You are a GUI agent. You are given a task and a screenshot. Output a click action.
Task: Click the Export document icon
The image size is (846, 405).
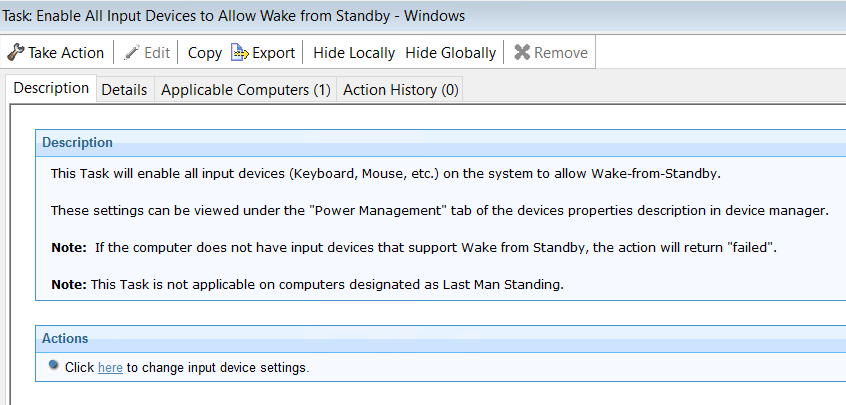239,53
